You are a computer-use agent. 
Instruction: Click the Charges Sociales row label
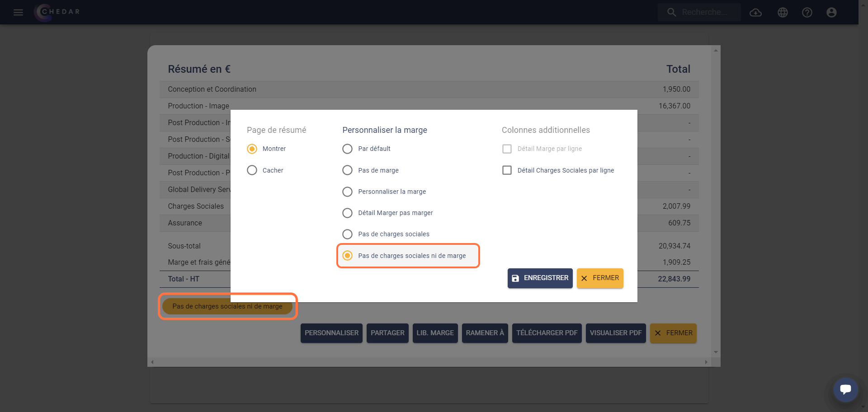tap(196, 206)
